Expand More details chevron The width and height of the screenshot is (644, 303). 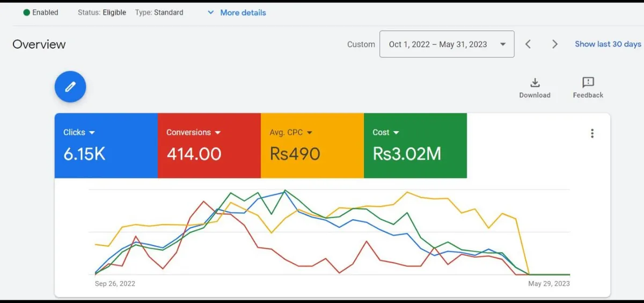[210, 12]
